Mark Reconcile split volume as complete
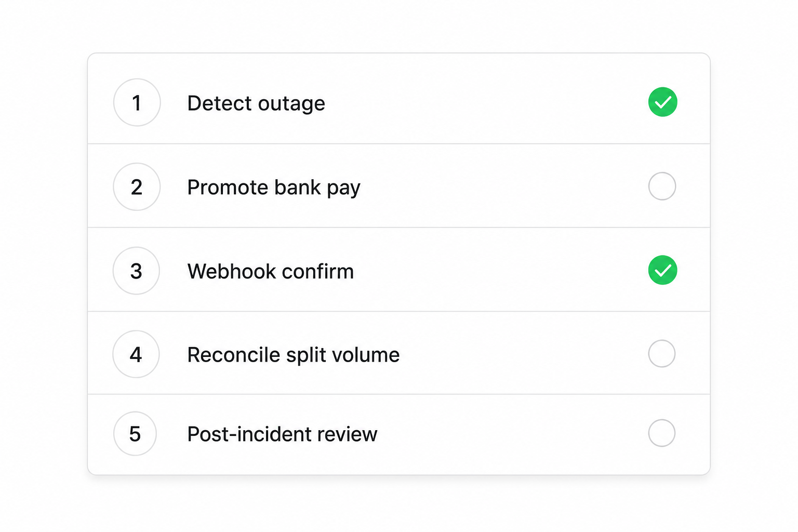 pyautogui.click(x=662, y=354)
